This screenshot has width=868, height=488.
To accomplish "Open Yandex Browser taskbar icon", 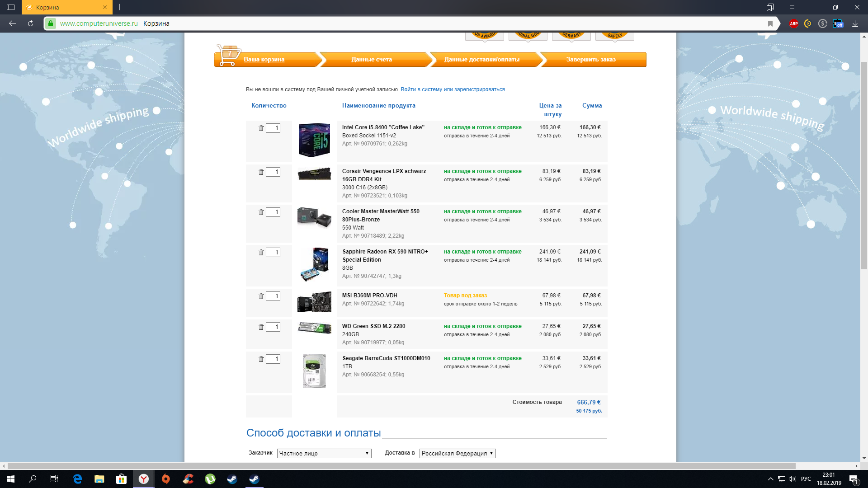I will click(143, 479).
